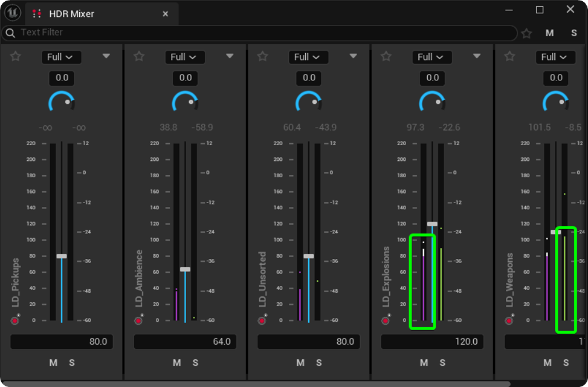588x387 pixels.
Task: Click the 120.0 volume field on LD_Explosions
Action: tap(432, 342)
